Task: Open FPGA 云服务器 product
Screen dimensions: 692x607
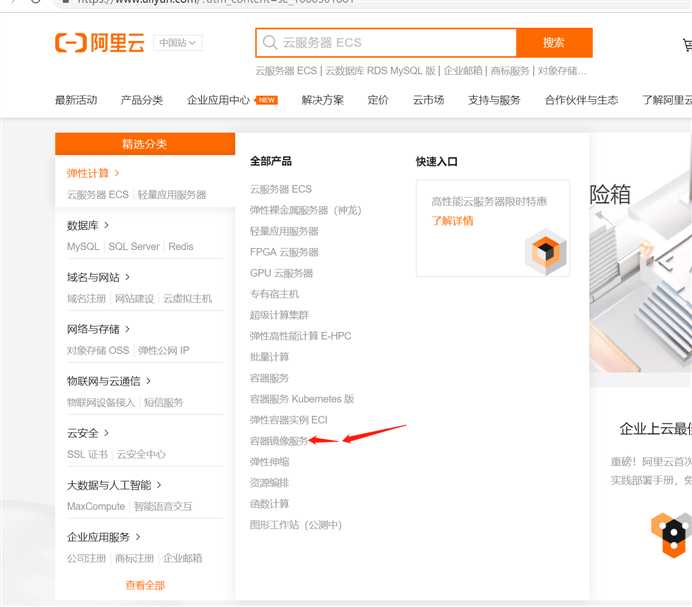Action: tap(284, 252)
